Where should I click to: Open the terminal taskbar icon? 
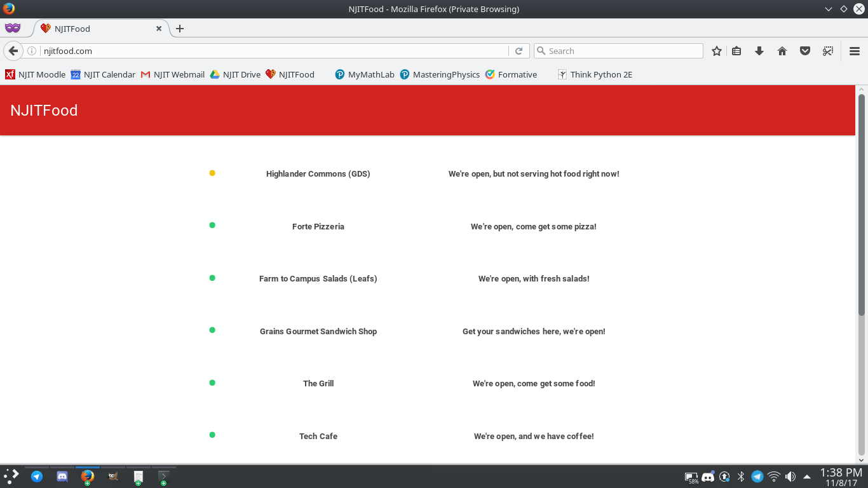(x=163, y=477)
